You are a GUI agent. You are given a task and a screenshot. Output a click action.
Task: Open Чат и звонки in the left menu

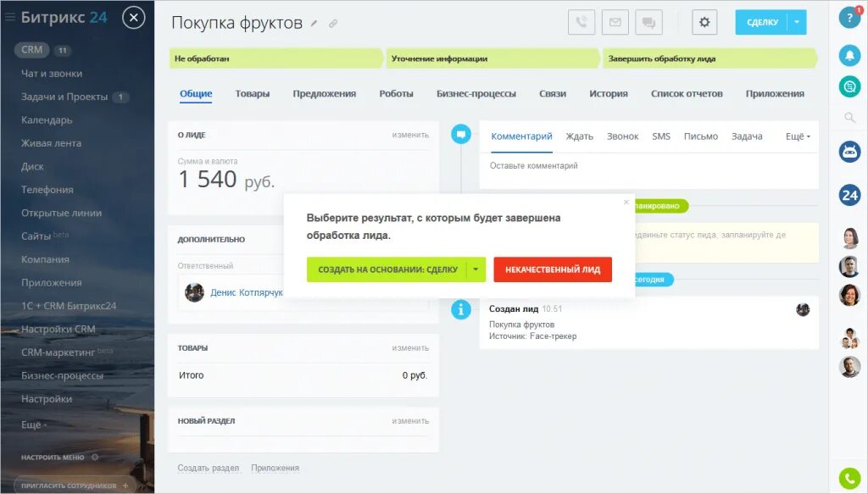52,74
